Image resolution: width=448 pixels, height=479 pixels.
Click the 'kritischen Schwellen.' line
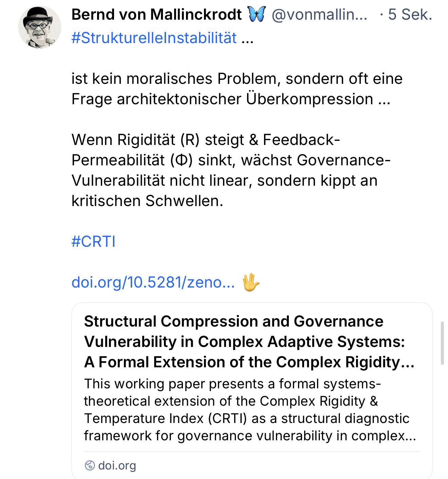(147, 201)
